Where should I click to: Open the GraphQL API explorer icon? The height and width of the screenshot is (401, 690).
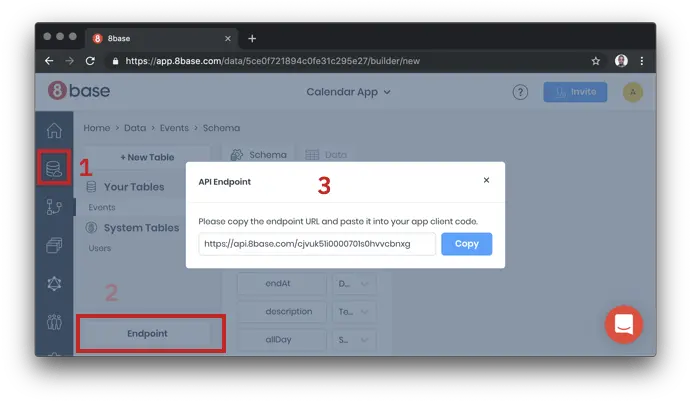[x=54, y=283]
